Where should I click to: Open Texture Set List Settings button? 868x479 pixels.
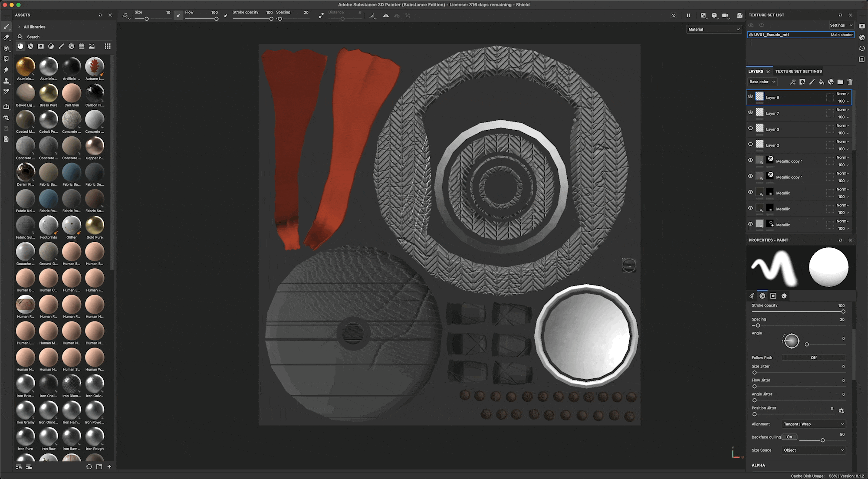(x=840, y=25)
